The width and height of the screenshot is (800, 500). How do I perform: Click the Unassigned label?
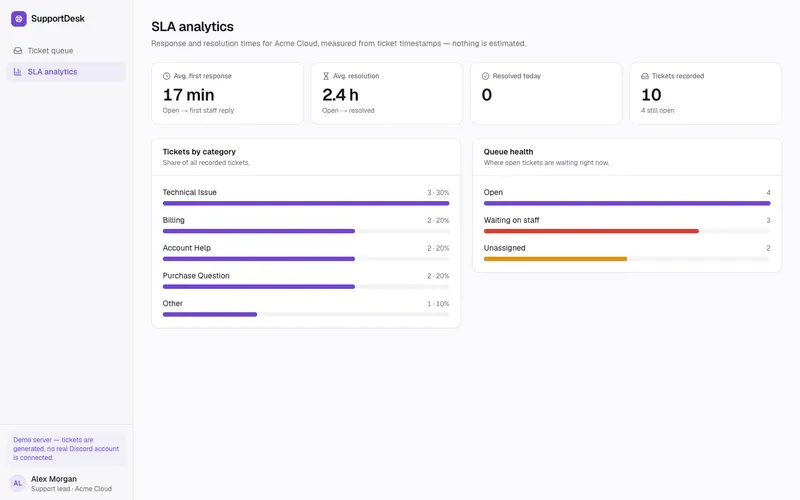(504, 248)
